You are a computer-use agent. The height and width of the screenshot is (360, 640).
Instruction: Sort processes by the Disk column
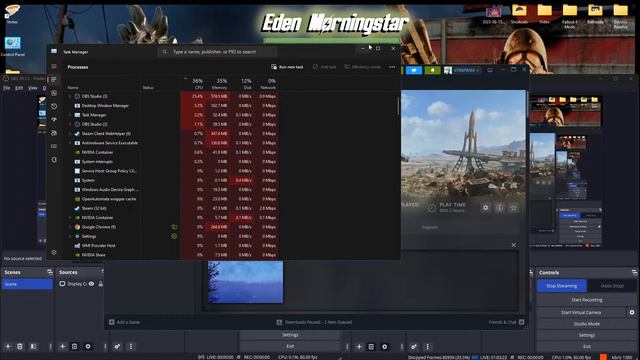tap(246, 84)
